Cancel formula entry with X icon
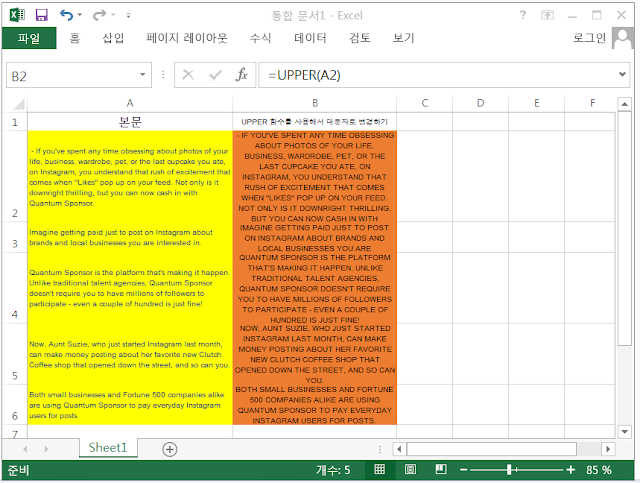This screenshot has height=483, width=640. coord(188,75)
